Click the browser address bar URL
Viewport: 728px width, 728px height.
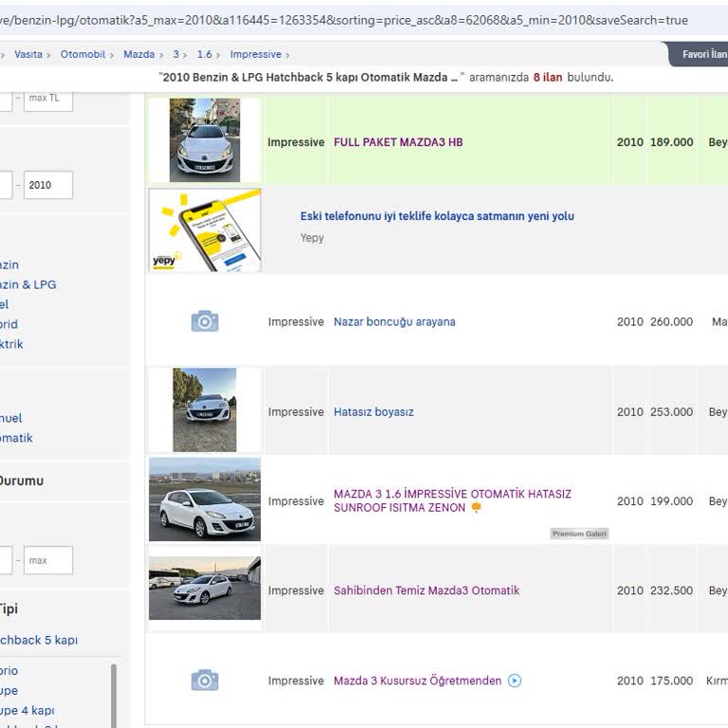pos(343,20)
